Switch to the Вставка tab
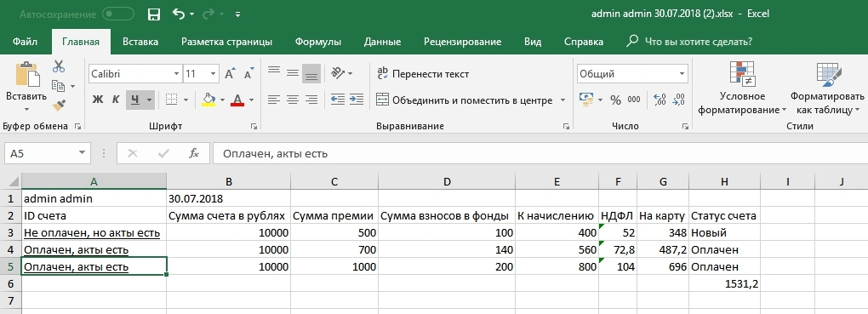Viewport: 868px width, 314px height. pyautogui.click(x=140, y=42)
